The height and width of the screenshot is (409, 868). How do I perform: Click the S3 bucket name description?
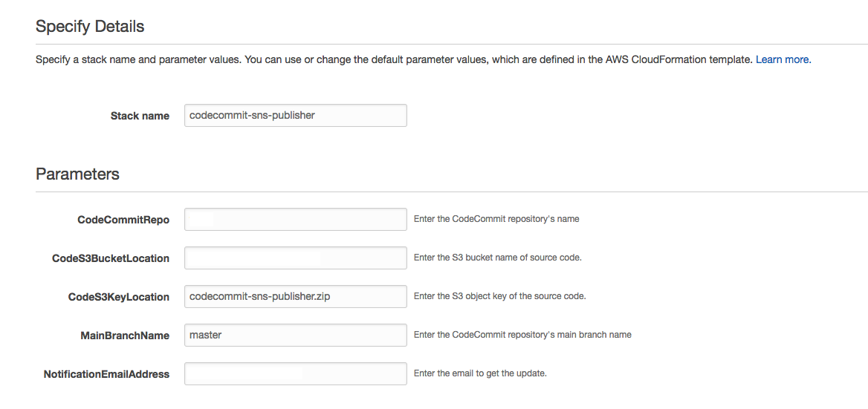[497, 258]
